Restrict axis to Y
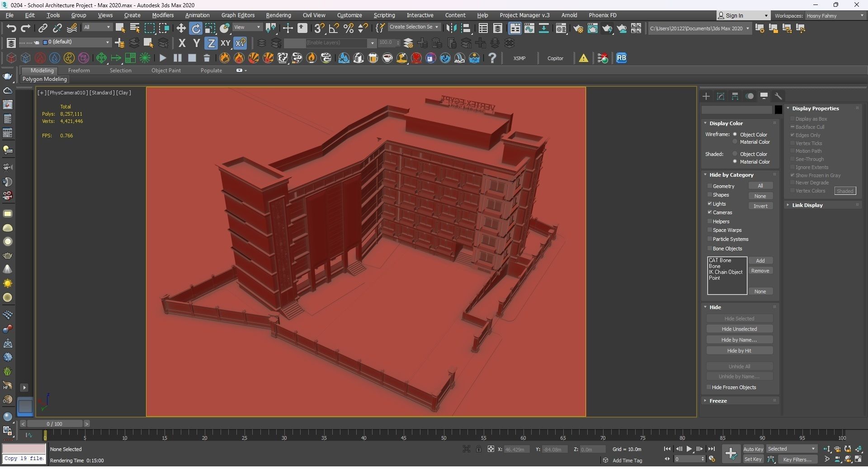Image resolution: width=868 pixels, height=470 pixels. 196,43
